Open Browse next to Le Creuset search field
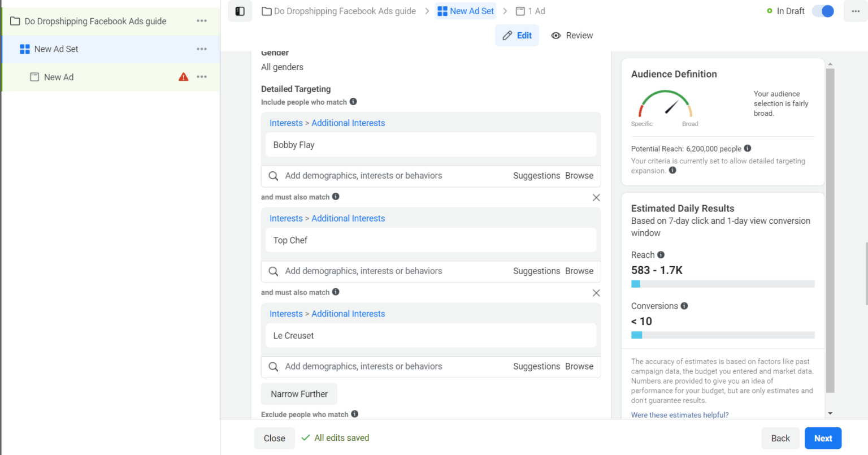The image size is (868, 455). coord(579,366)
